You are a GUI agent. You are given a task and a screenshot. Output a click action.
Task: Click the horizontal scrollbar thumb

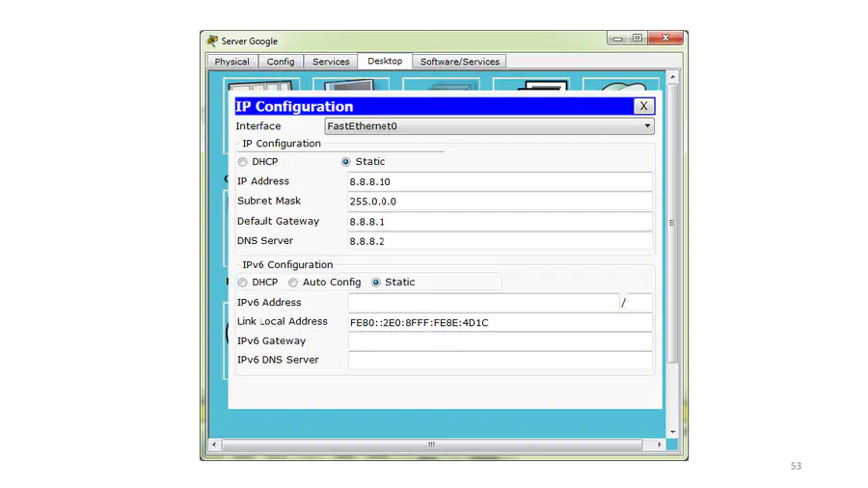(432, 445)
